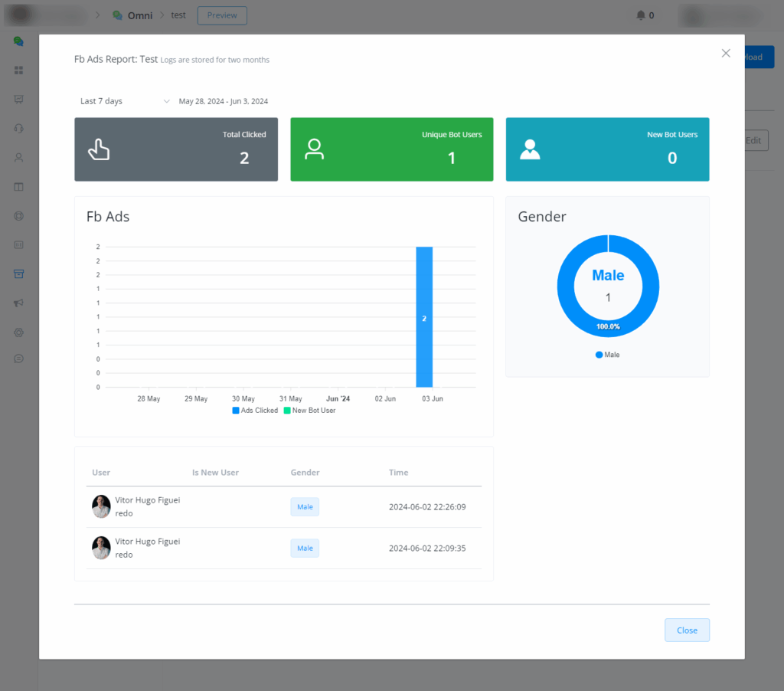Open the Last 7 days date range dropdown
This screenshot has width=784, height=691.
point(125,101)
